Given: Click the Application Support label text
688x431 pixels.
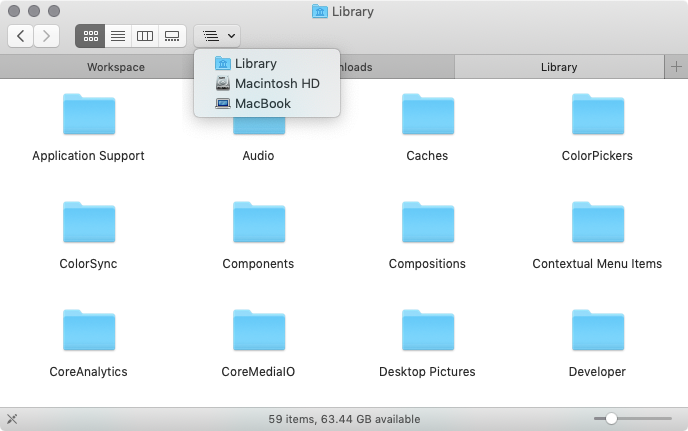Looking at the screenshot, I should (88, 156).
